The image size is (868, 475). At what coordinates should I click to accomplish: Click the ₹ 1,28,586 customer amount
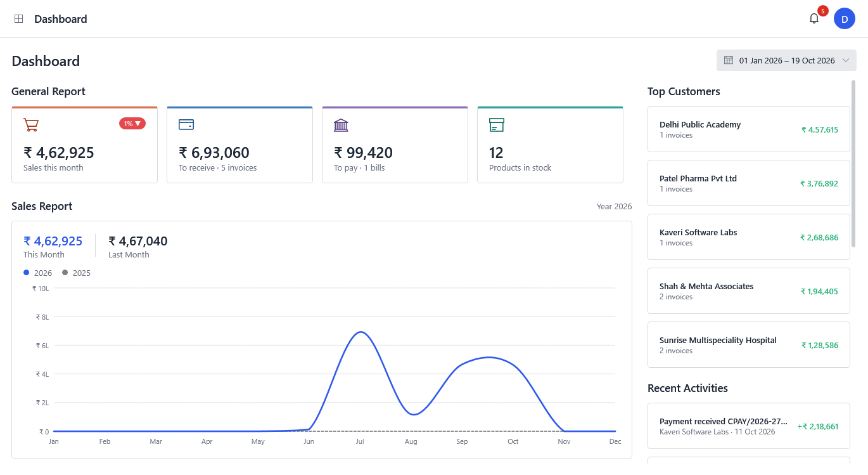pyautogui.click(x=820, y=346)
